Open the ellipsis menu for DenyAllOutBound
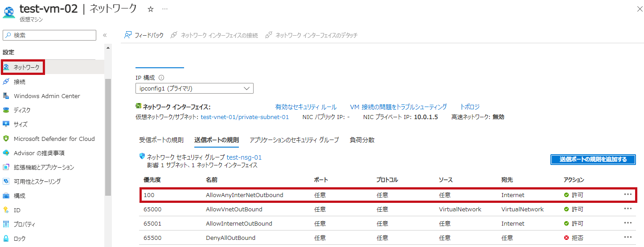 coord(628,238)
